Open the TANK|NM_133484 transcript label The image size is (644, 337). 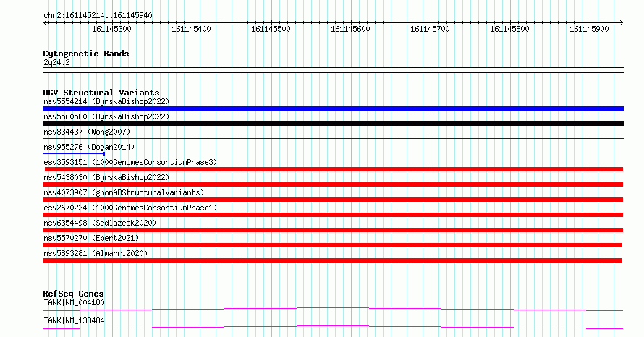tap(74, 320)
